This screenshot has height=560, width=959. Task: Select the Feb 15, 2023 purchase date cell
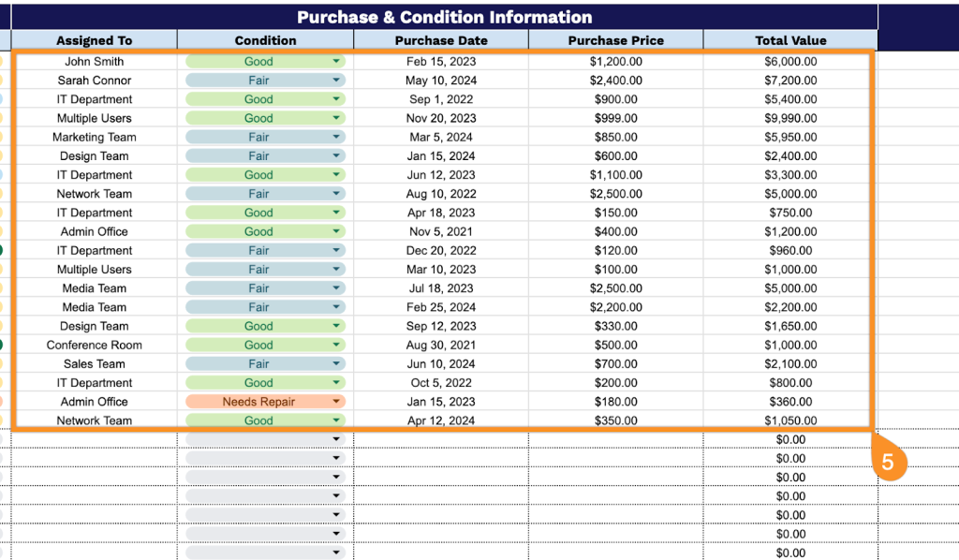pos(441,62)
